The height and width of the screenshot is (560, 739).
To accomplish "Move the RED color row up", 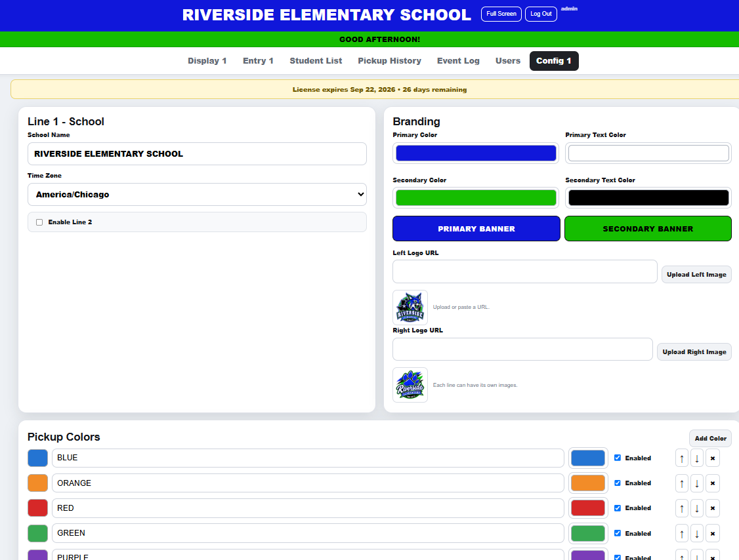I will pyautogui.click(x=681, y=508).
